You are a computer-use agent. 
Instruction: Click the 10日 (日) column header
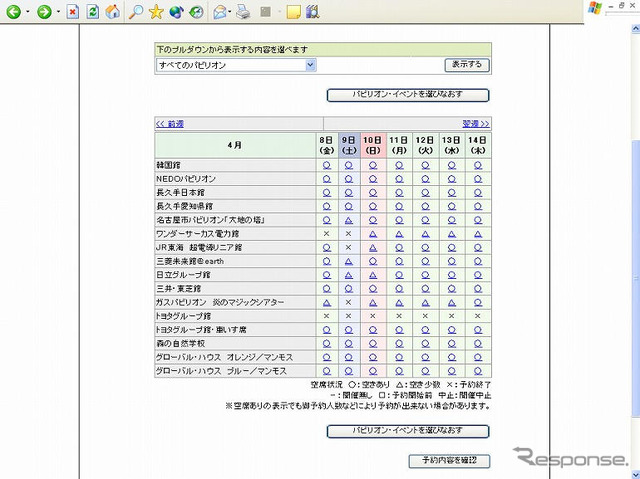point(373,145)
